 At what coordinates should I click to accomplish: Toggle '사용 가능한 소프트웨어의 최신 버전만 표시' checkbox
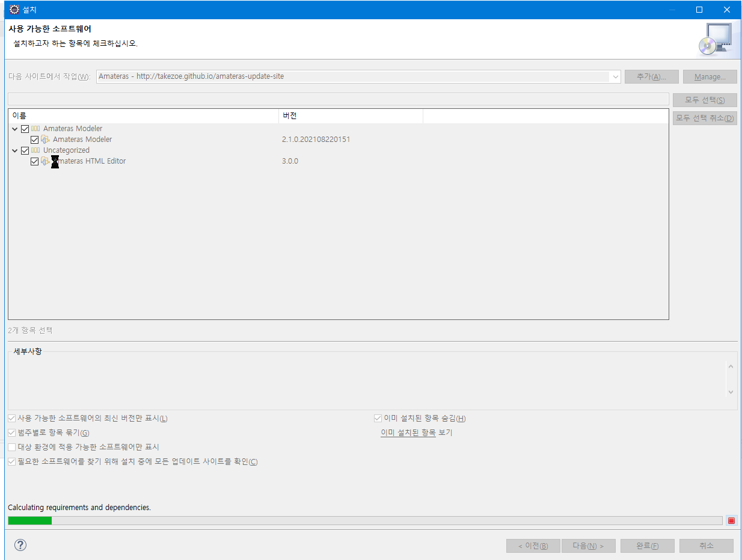[12, 419]
